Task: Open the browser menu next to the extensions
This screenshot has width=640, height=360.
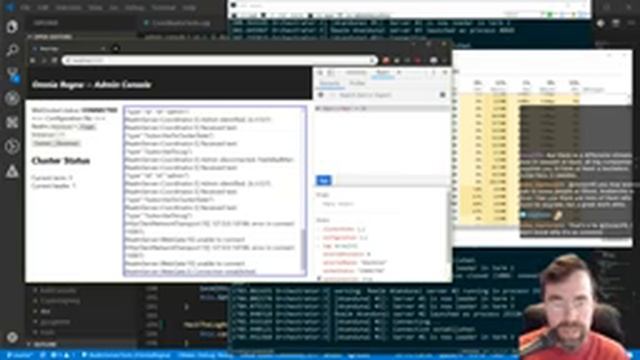Action: (x=445, y=60)
